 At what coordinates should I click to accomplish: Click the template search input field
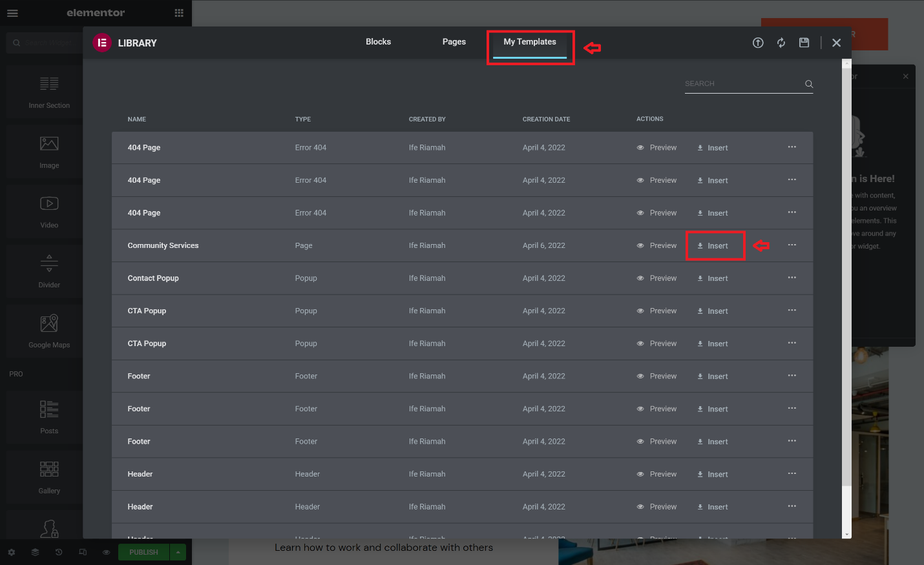pyautogui.click(x=742, y=84)
